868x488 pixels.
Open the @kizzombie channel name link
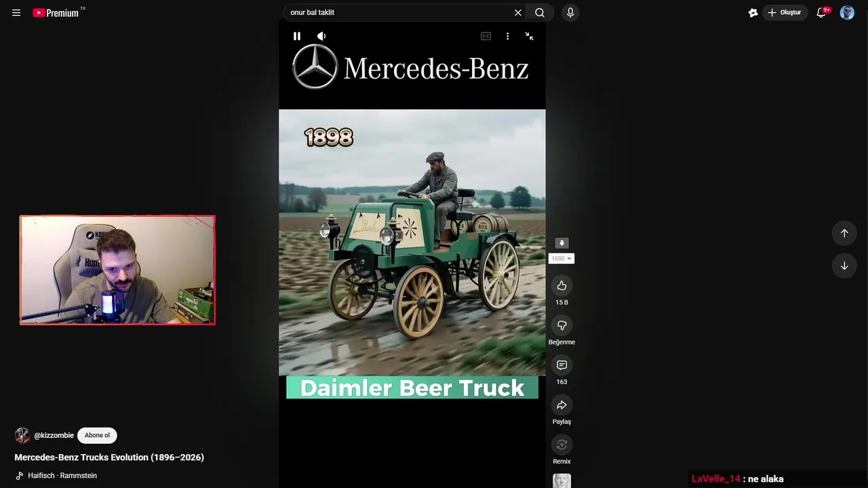pos(54,435)
